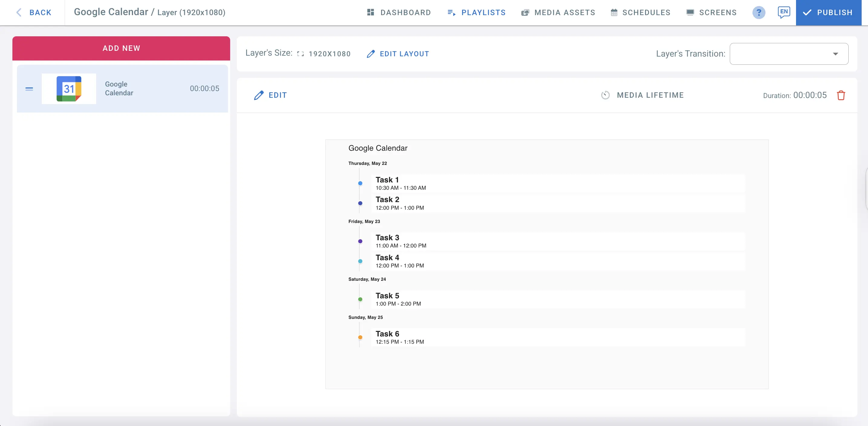The width and height of the screenshot is (868, 426).
Task: Select the Google Calendar thumbnail in playlist
Action: point(69,89)
